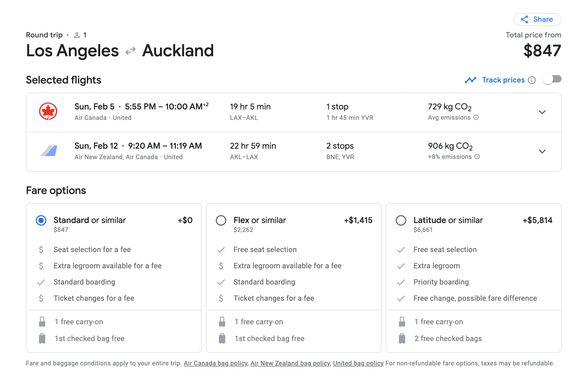Click the $2,262 Flex total price
The image size is (588, 379).
(x=243, y=230)
